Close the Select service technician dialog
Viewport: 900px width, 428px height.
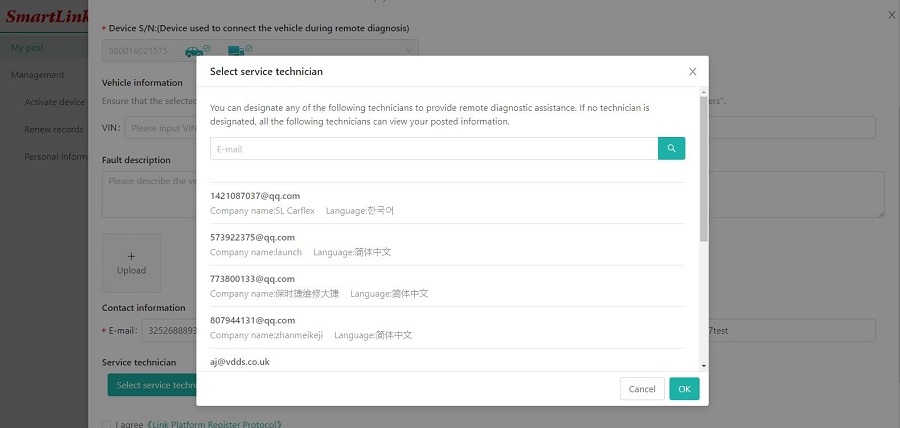point(692,72)
